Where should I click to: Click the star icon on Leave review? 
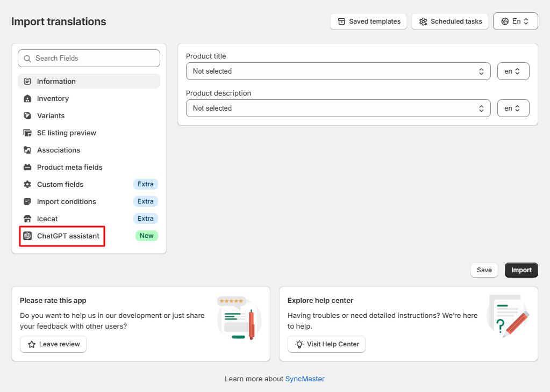click(x=32, y=344)
